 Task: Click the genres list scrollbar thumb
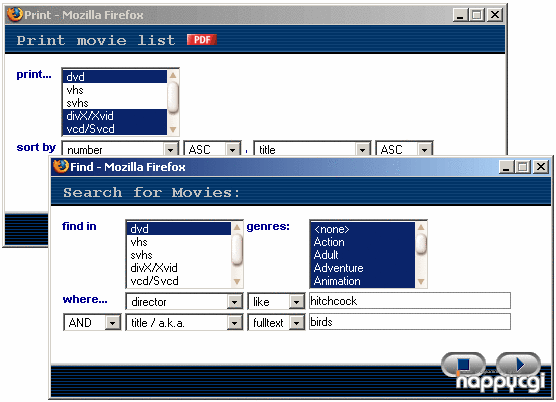point(421,243)
